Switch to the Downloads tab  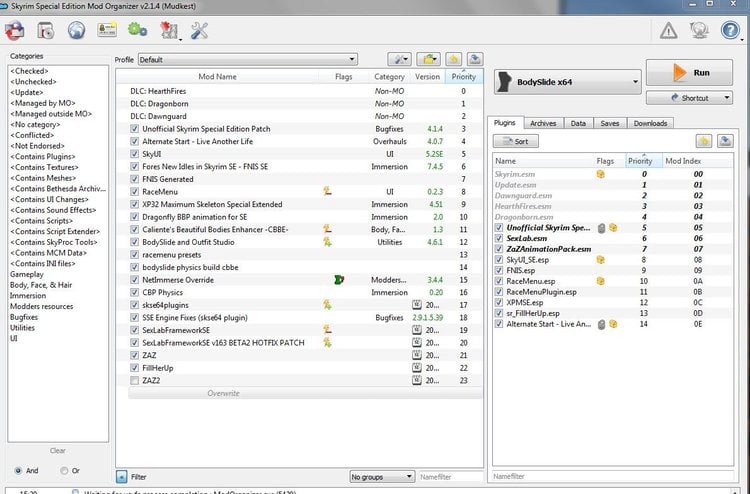(651, 123)
